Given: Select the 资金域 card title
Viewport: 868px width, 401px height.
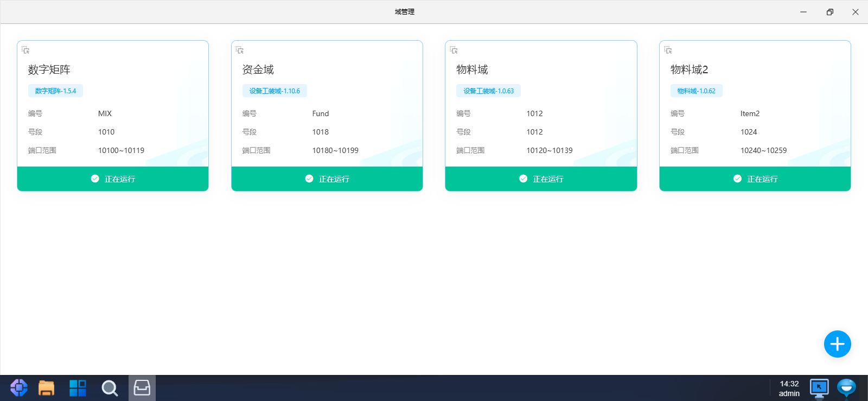Looking at the screenshot, I should tap(258, 69).
